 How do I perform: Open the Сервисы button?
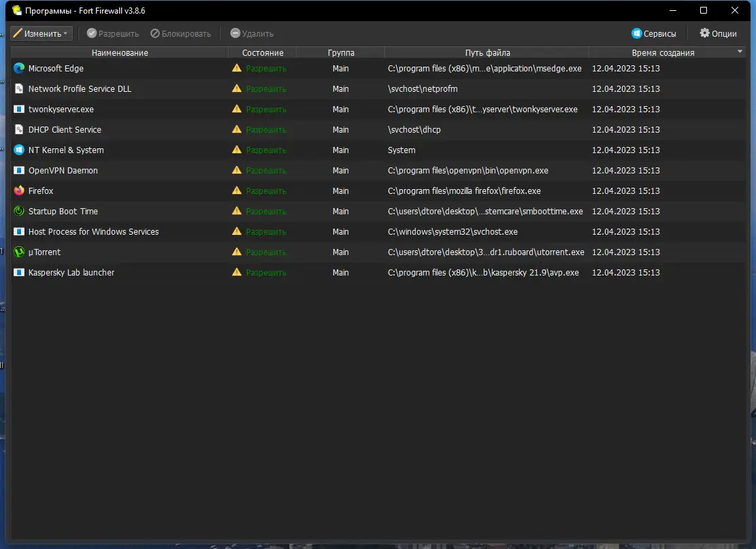click(654, 33)
